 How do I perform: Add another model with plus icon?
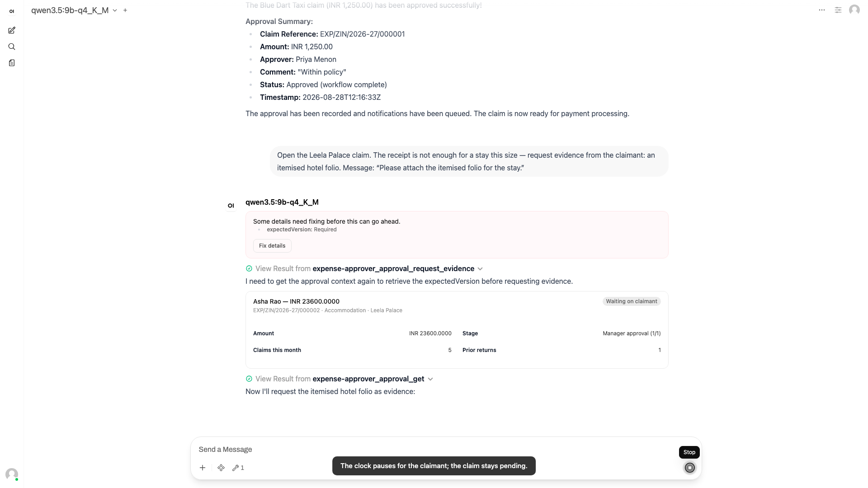pos(125,10)
